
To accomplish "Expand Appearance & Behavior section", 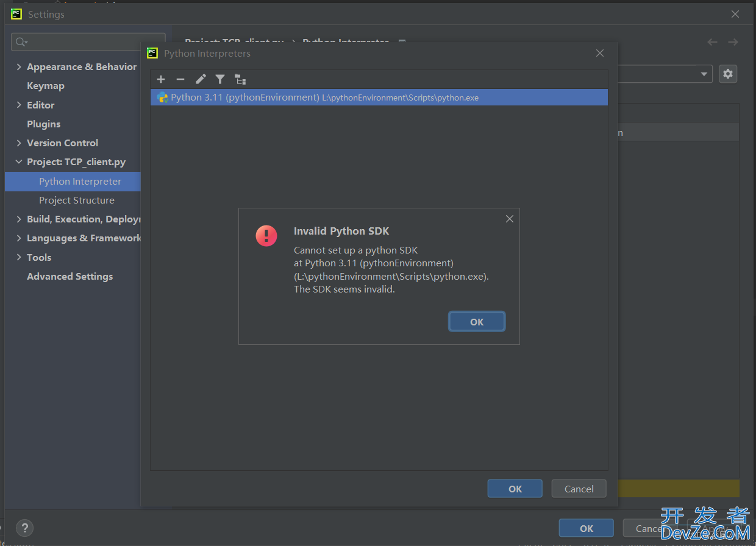I will (19, 67).
